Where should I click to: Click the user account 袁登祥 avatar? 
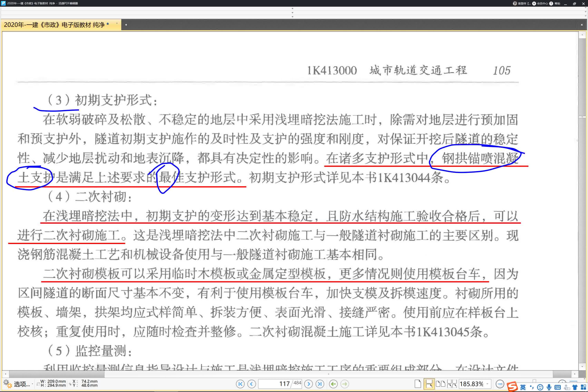click(x=515, y=4)
